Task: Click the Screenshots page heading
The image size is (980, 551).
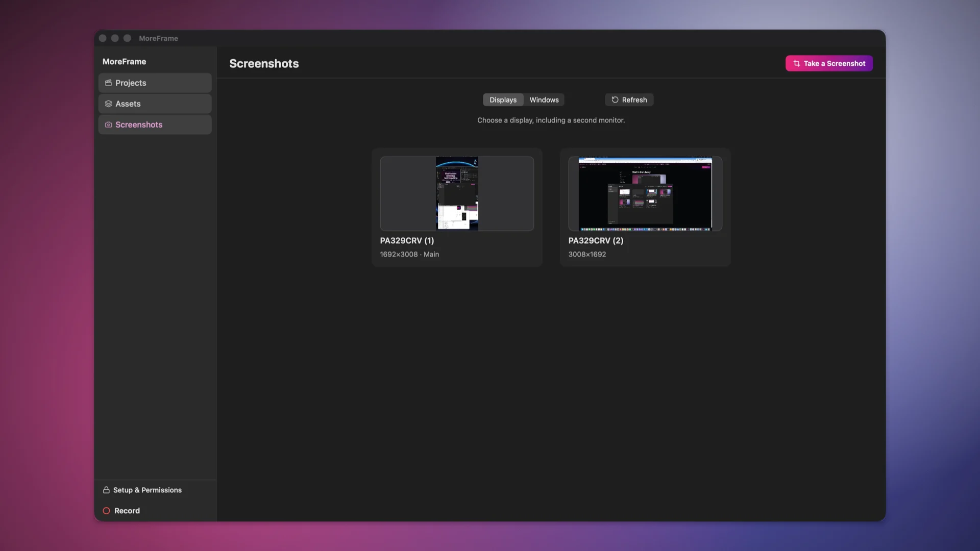Action: point(264,64)
